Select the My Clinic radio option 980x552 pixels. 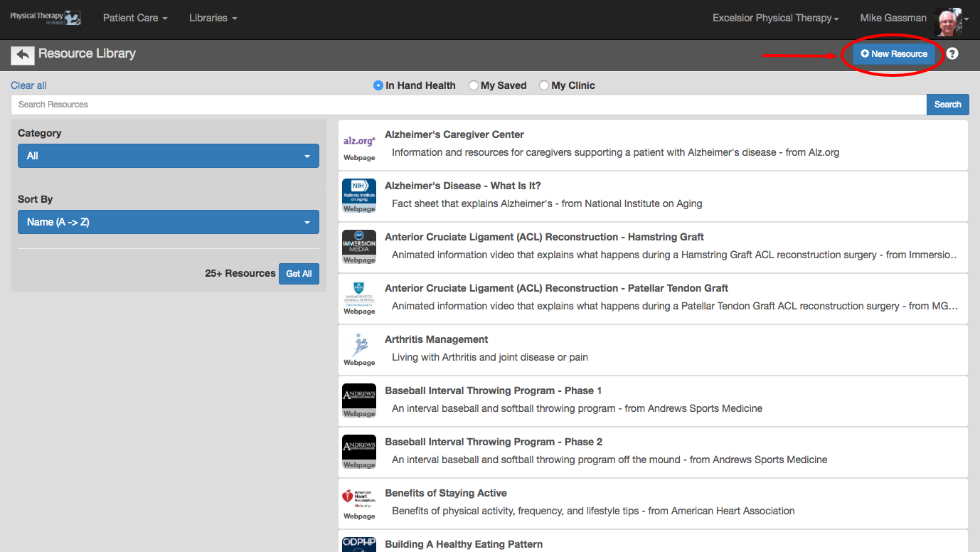[544, 85]
